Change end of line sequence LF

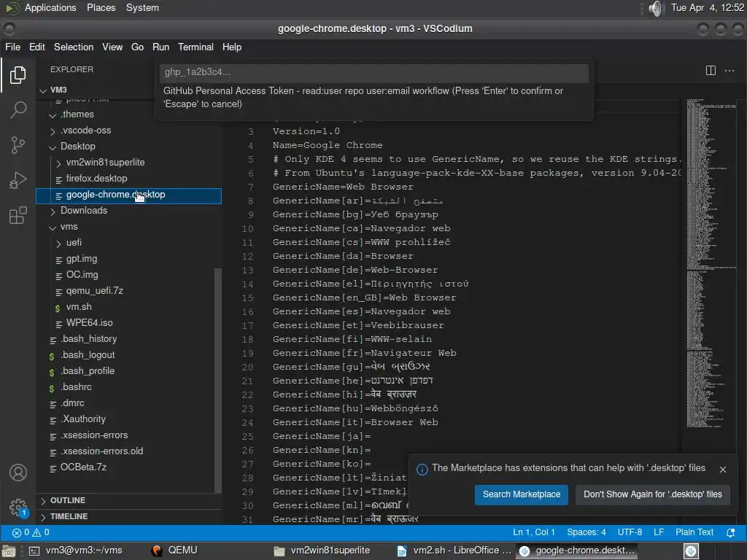coord(659,532)
